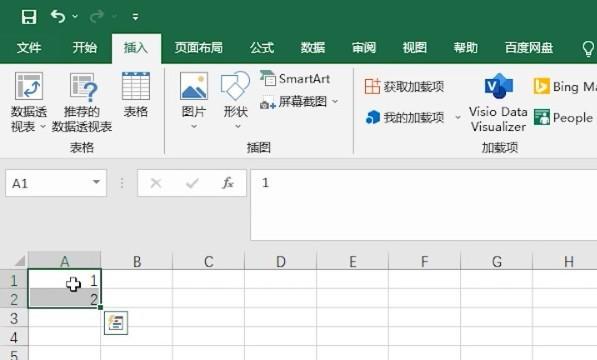Open the 公式 tab
Screen dimensions: 597x360
(262, 48)
